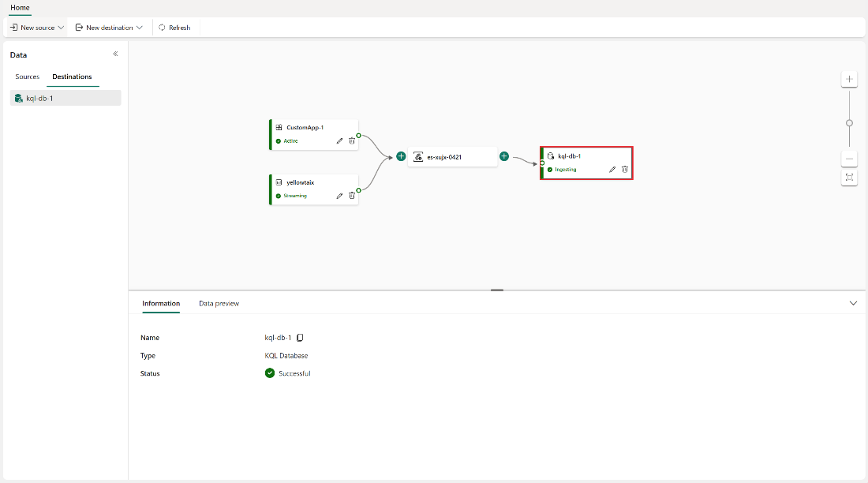Fit the canvas to view
868x483 pixels.
849,178
